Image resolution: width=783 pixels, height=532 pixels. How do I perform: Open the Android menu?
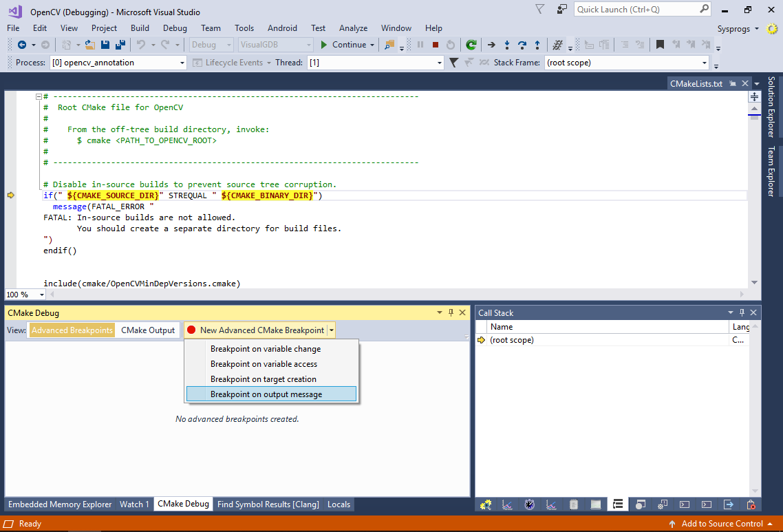282,28
